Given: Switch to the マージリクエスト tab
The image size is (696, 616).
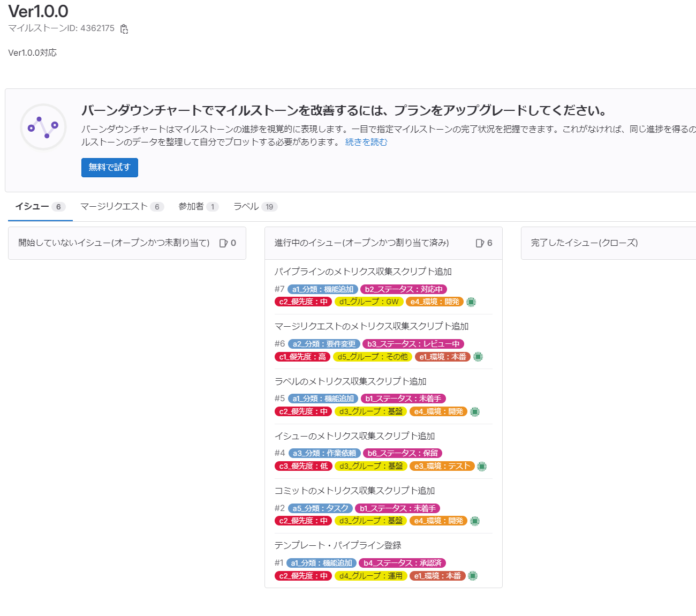Looking at the screenshot, I should point(115,206).
